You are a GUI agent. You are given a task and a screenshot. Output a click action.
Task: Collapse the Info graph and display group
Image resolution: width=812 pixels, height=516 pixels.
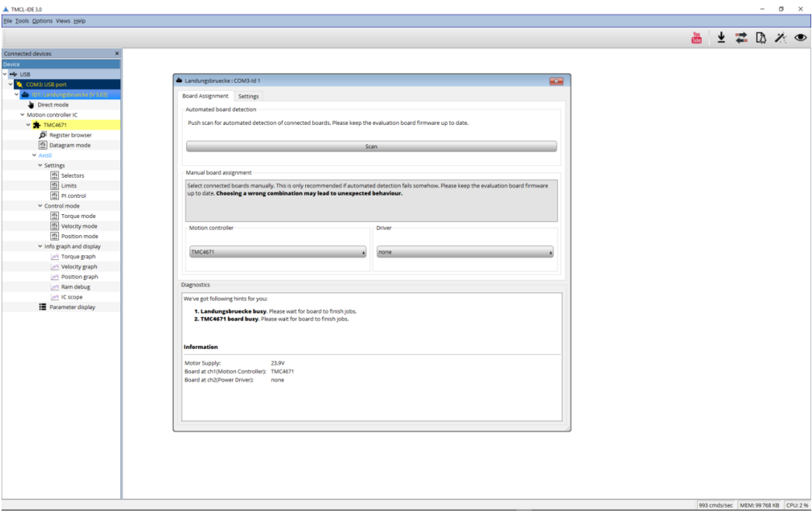tap(40, 247)
